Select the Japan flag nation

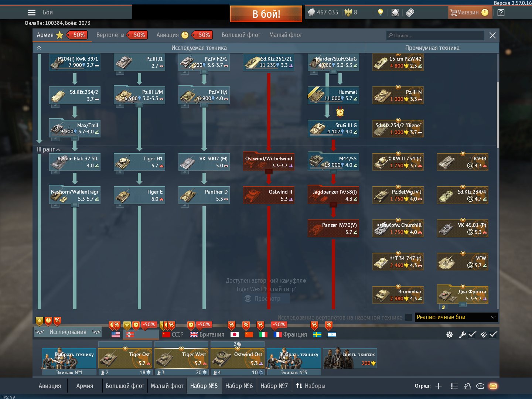coord(235,334)
